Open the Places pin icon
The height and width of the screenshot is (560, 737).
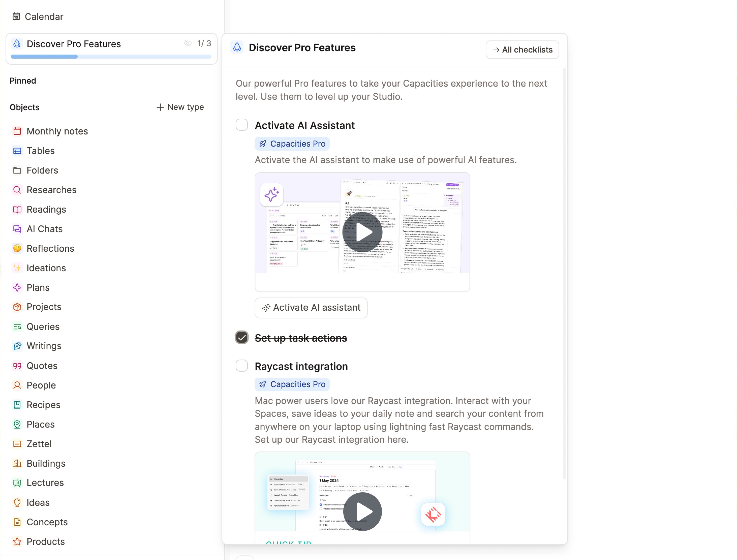[x=17, y=424]
